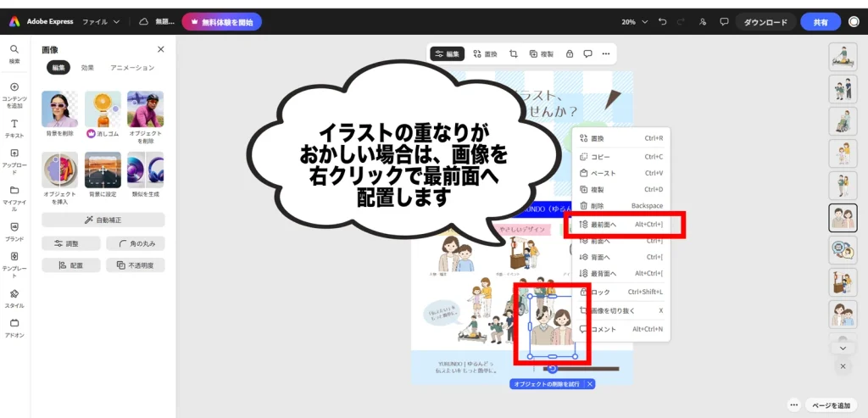
Task: Undo the last action in top bar
Action: [x=663, y=21]
